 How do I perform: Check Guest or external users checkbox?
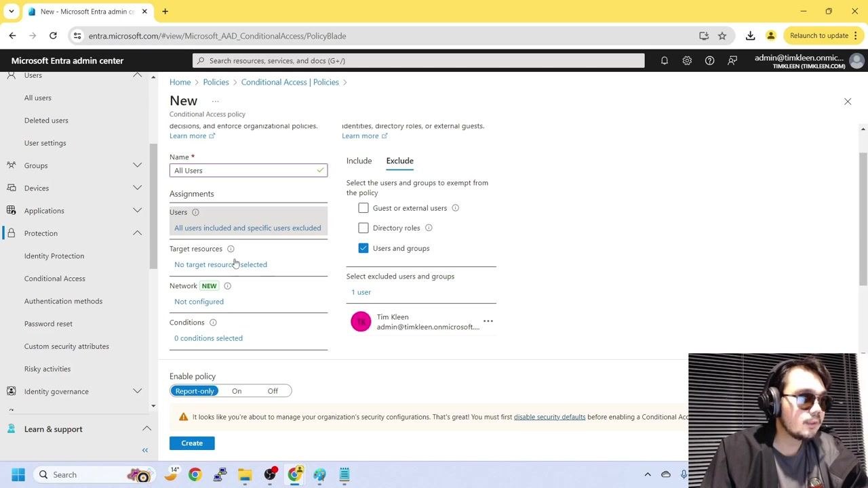363,208
